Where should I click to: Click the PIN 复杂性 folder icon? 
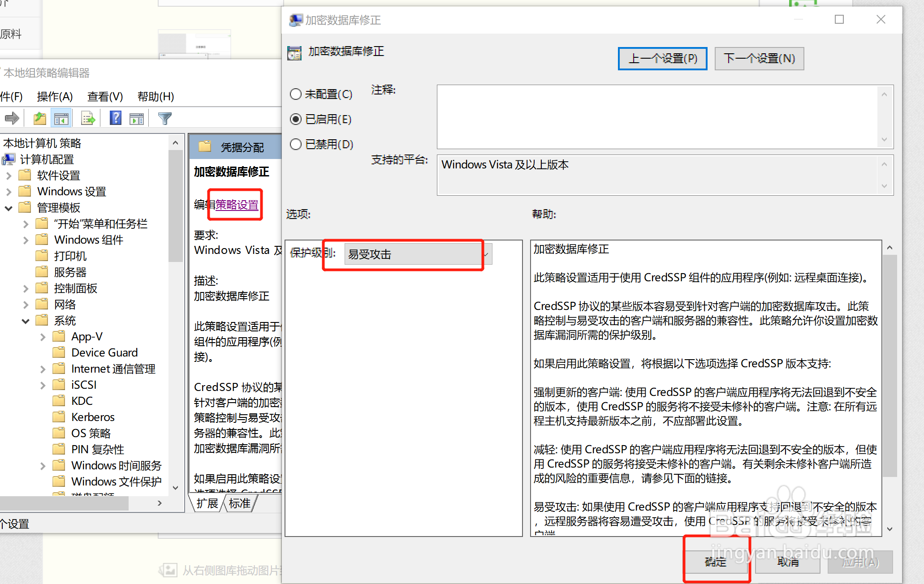(59, 449)
